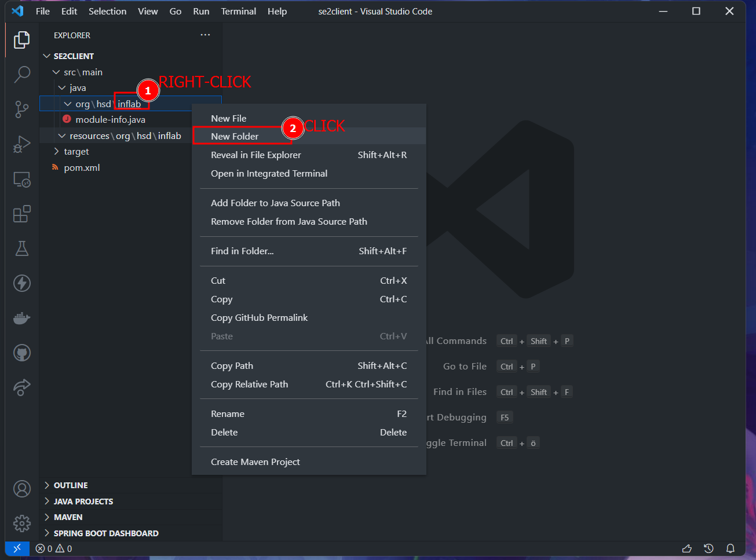
Task: Open the Terminal menu
Action: pos(238,11)
